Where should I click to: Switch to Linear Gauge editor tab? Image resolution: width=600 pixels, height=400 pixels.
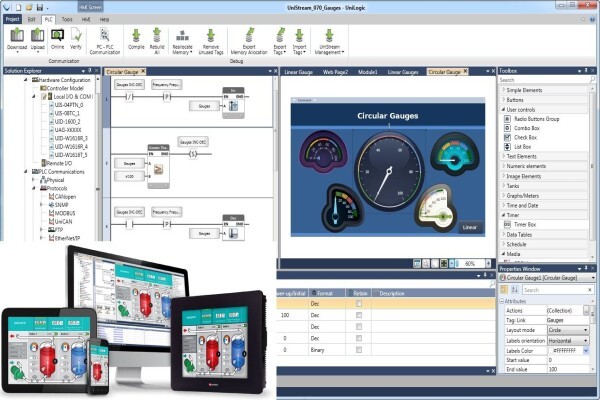pyautogui.click(x=298, y=72)
